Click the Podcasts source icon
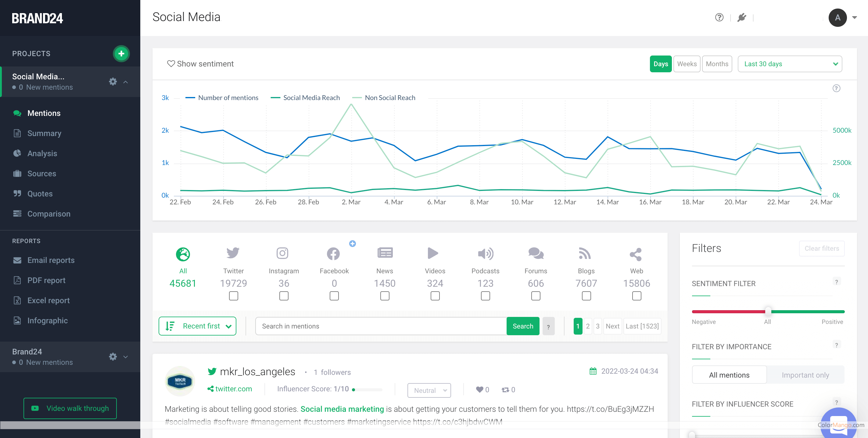Screen dimensions: 868x438 (x=485, y=254)
